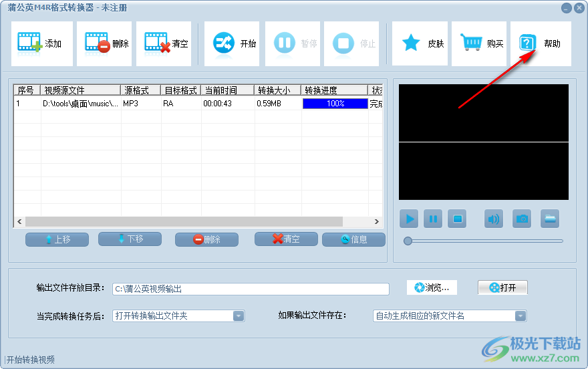Open the 购买 shopping cart button
588x369 pixels.
click(x=479, y=43)
